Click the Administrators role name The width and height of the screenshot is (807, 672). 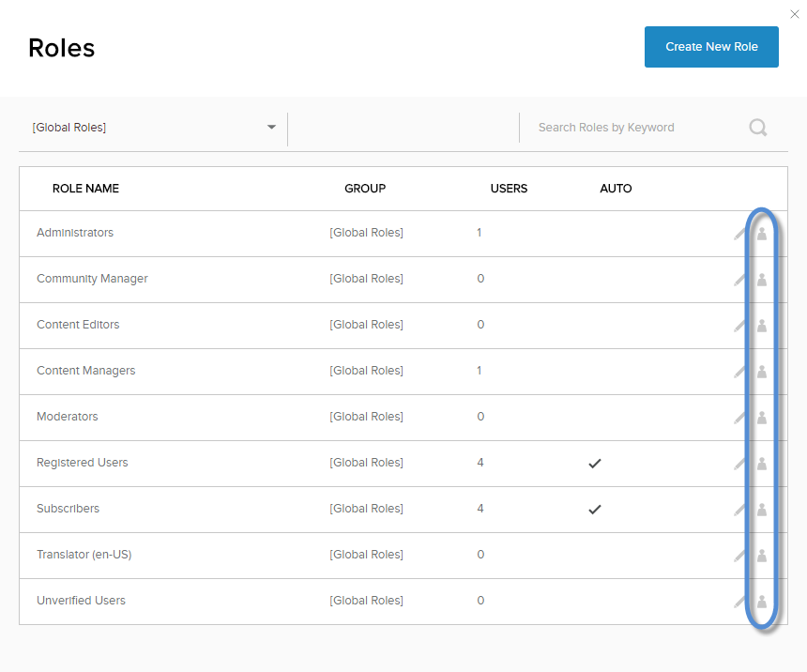click(75, 233)
